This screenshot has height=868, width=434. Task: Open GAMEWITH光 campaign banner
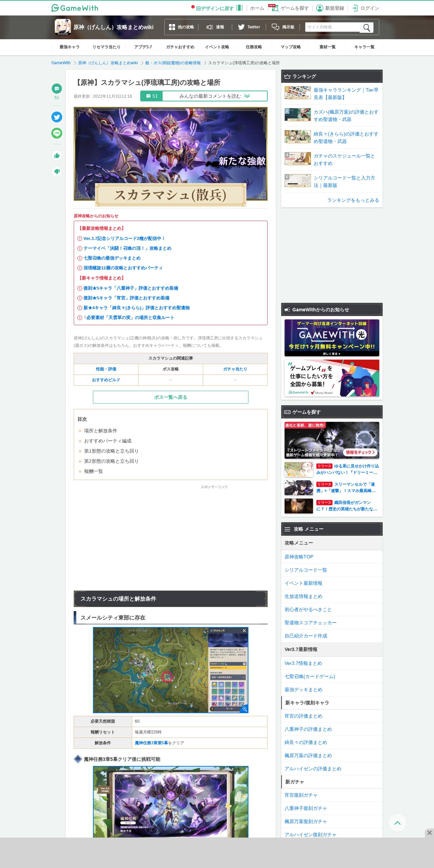click(x=332, y=338)
